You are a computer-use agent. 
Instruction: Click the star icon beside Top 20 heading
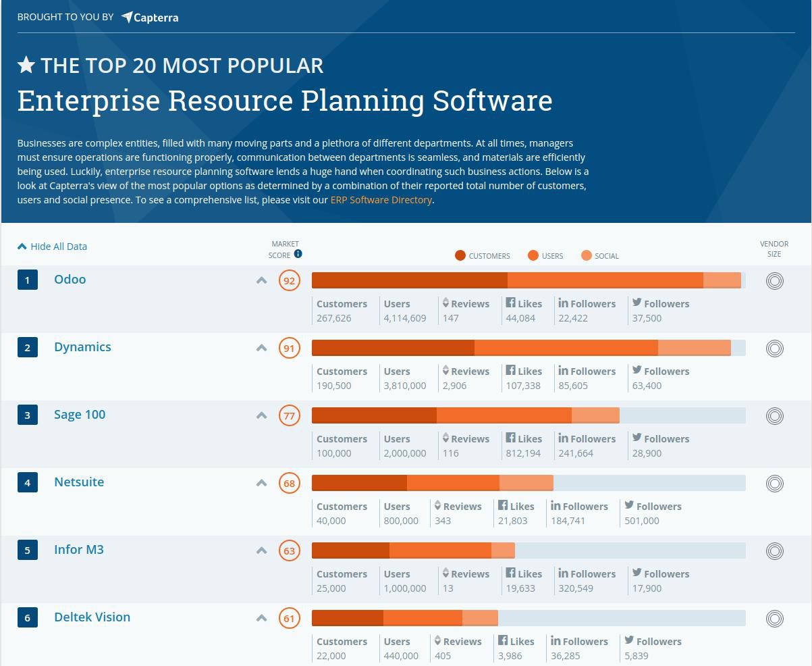26,65
